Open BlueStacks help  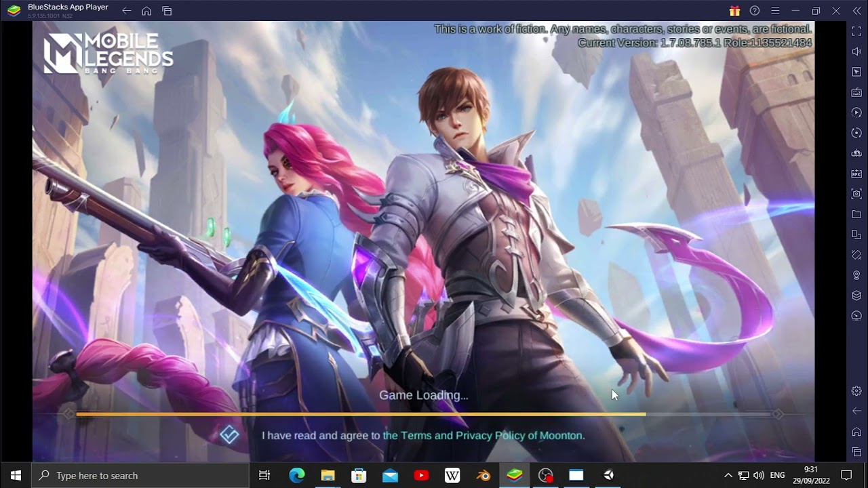click(755, 11)
